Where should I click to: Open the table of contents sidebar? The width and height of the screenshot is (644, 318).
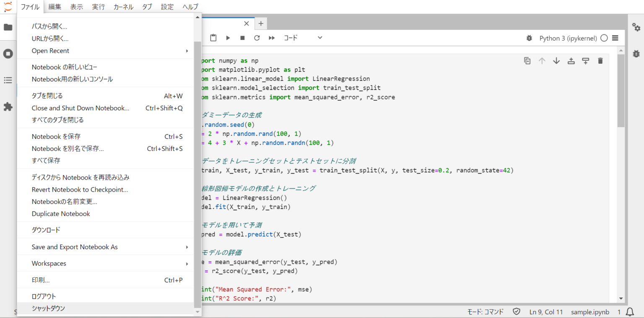pyautogui.click(x=8, y=80)
